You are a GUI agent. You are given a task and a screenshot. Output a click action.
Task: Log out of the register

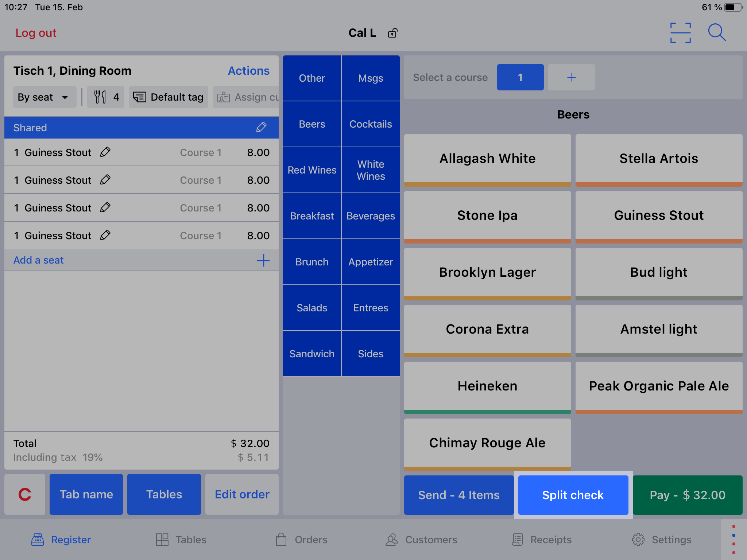pyautogui.click(x=36, y=33)
